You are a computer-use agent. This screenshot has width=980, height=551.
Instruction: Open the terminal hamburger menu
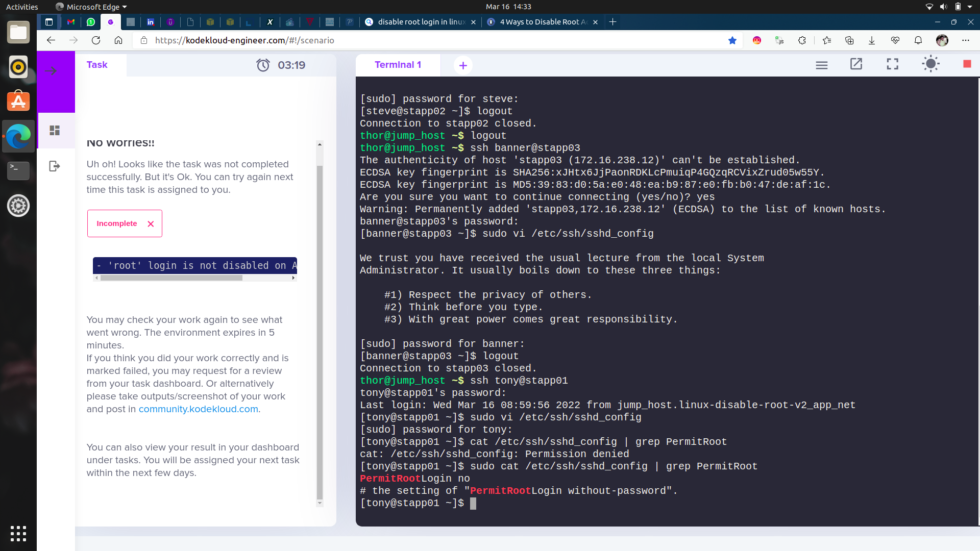[821, 65]
